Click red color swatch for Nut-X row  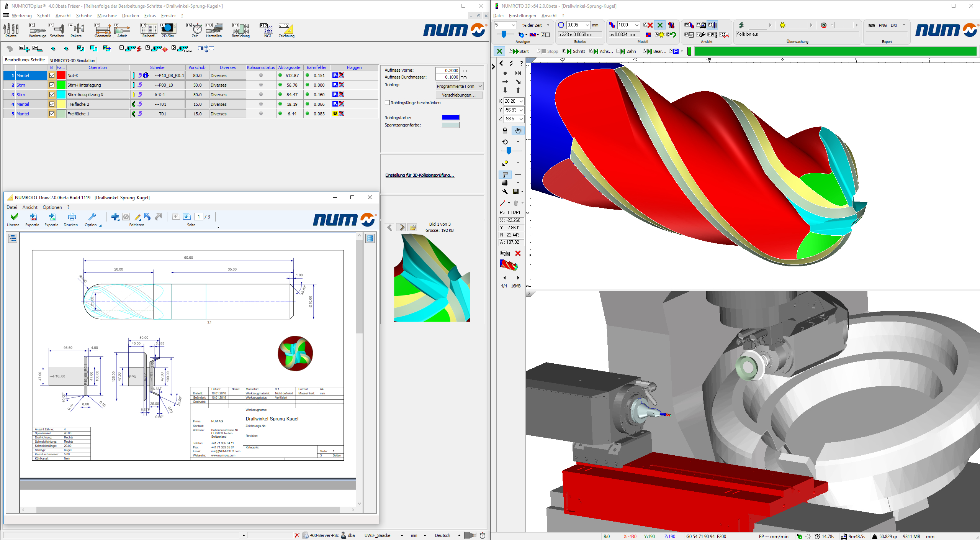click(61, 76)
